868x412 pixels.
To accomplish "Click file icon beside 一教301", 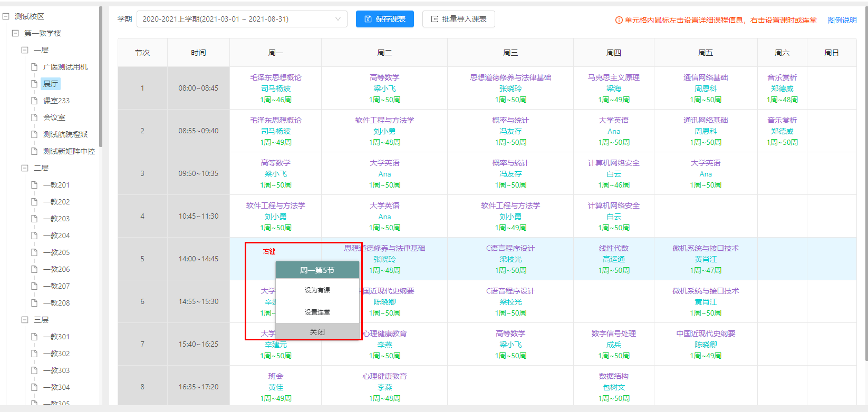I will (34, 337).
